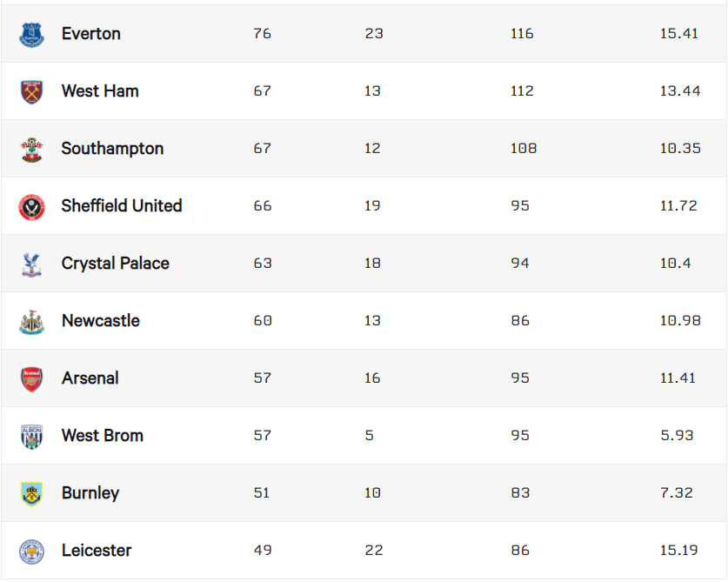Click the Everton club crest
This screenshot has height=582, width=728.
[x=31, y=34]
